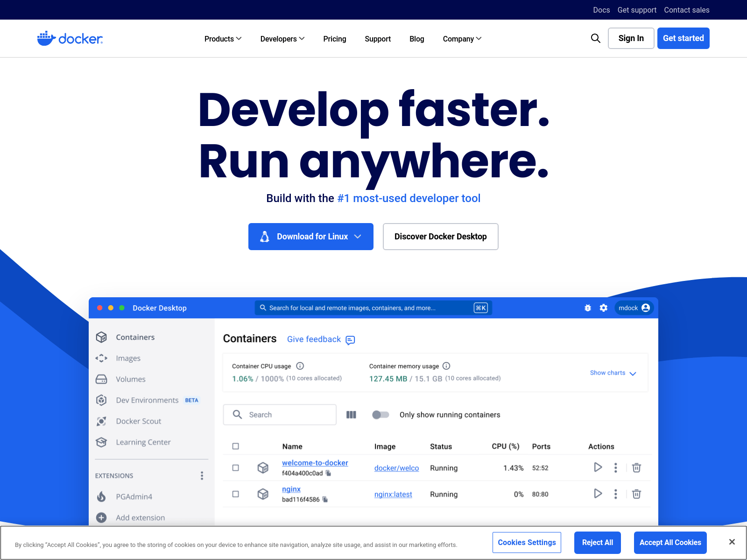Open the site search magnifier icon

(x=595, y=38)
